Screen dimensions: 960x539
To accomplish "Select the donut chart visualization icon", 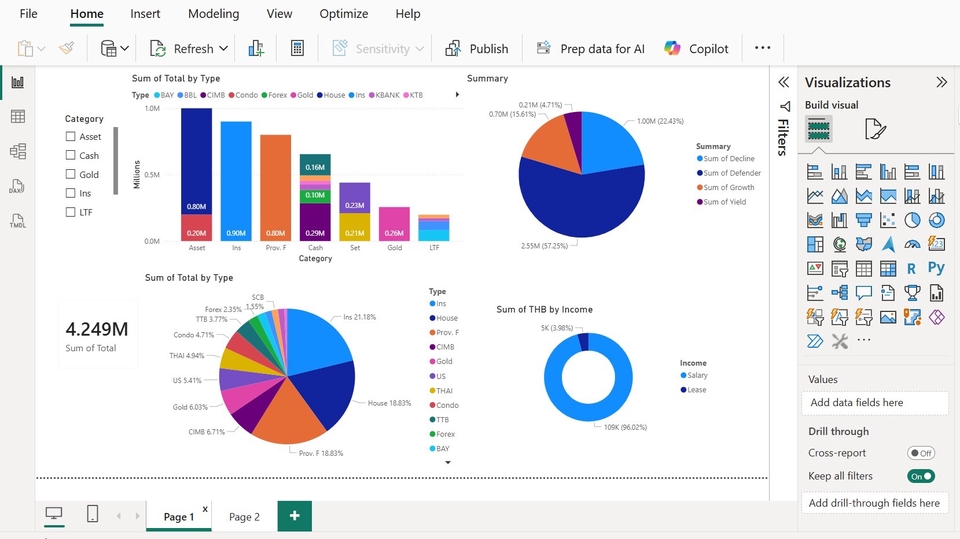I will [x=936, y=220].
